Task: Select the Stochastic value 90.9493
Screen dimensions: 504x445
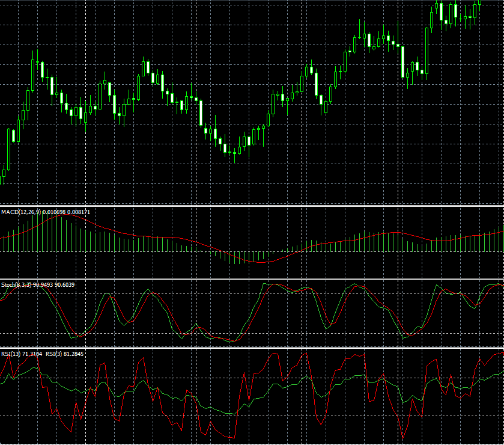Action: click(43, 285)
